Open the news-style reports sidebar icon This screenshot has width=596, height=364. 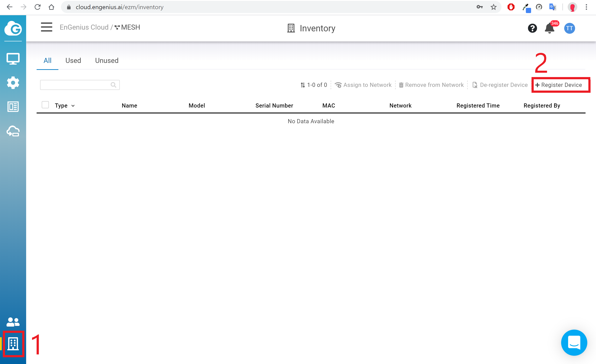[x=13, y=107]
